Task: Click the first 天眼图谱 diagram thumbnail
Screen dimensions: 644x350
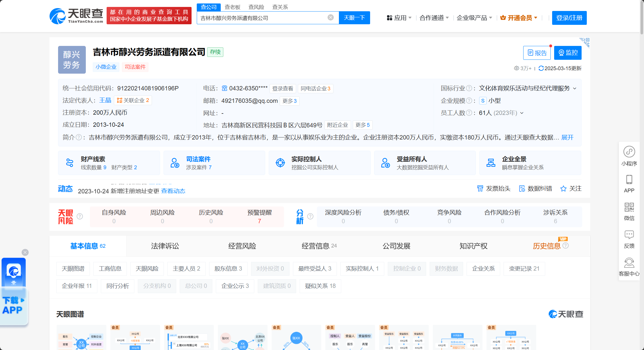Action: pyautogui.click(x=81, y=337)
